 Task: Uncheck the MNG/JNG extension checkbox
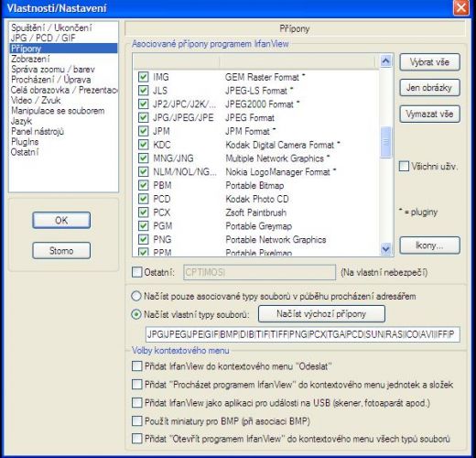144,158
